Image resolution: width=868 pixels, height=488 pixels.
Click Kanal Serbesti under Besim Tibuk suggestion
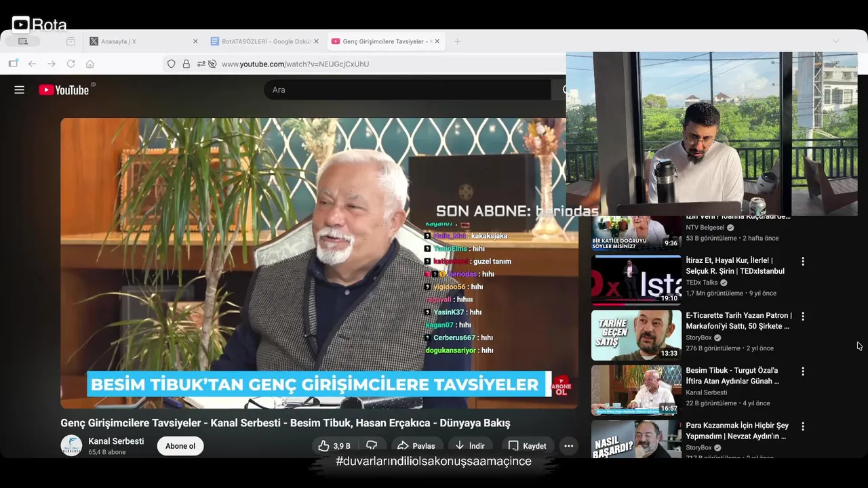coord(706,392)
